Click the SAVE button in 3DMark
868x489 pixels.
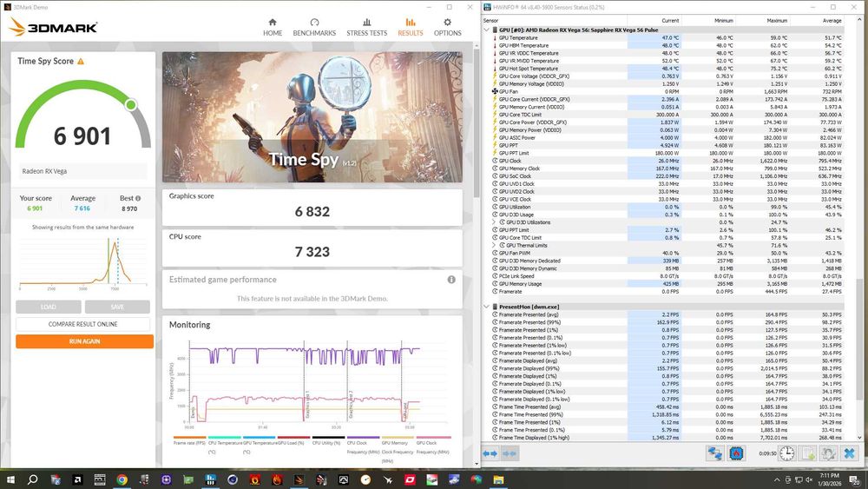(117, 307)
